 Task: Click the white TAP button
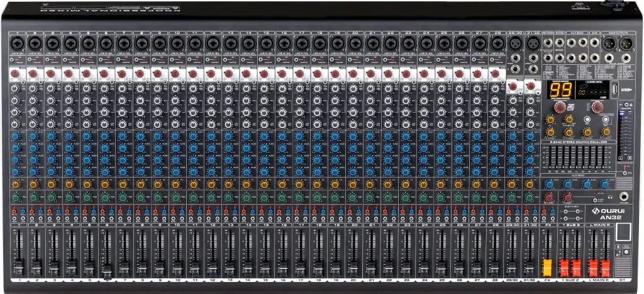587,119
